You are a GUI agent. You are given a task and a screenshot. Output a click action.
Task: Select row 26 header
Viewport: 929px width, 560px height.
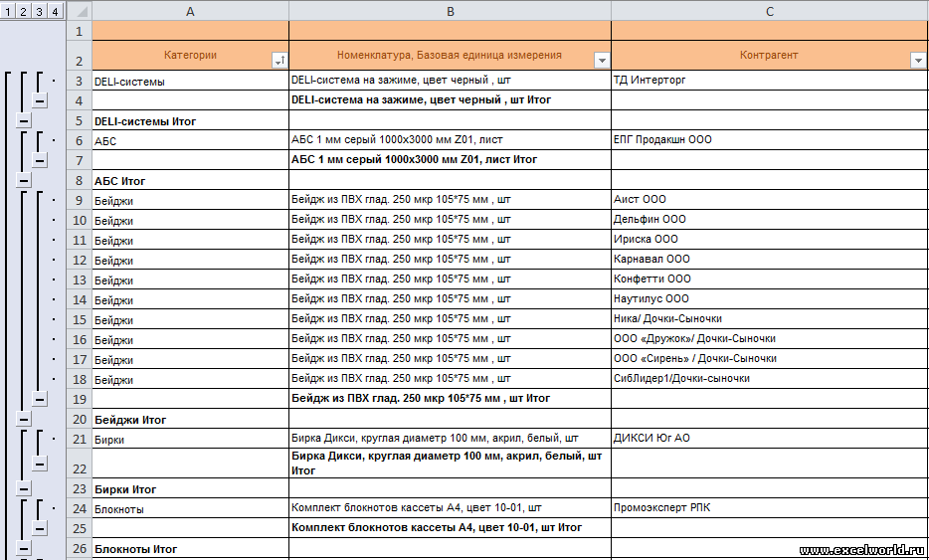[x=80, y=549]
